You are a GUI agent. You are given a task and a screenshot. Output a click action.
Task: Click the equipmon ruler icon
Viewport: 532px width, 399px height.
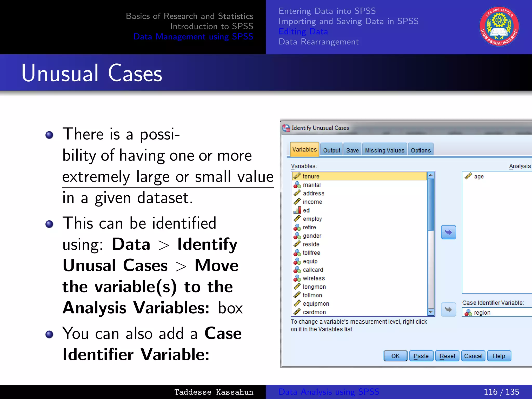[297, 304]
